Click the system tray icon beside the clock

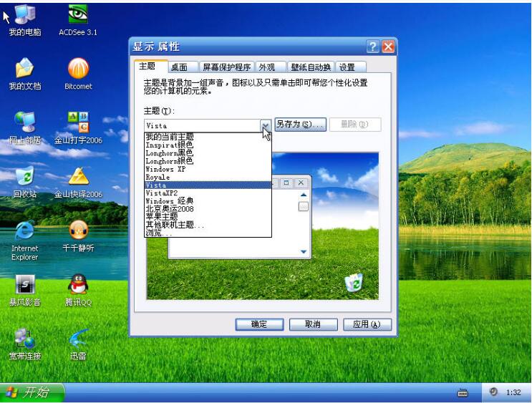[493, 392]
